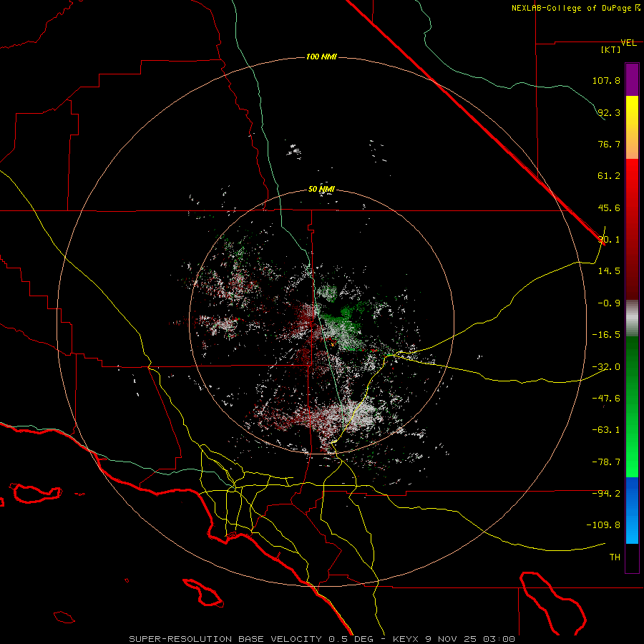Click the 100 NMI range ring label
The image size is (644, 644).
(321, 57)
